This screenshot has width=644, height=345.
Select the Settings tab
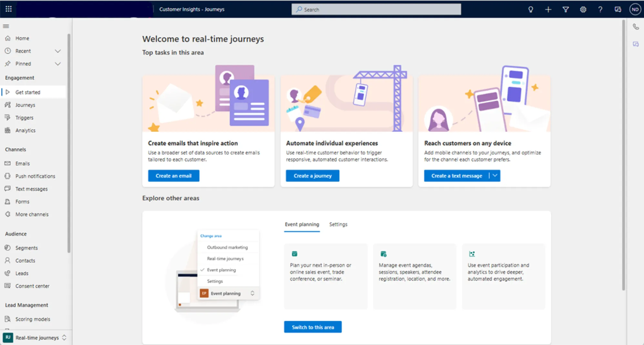click(338, 225)
